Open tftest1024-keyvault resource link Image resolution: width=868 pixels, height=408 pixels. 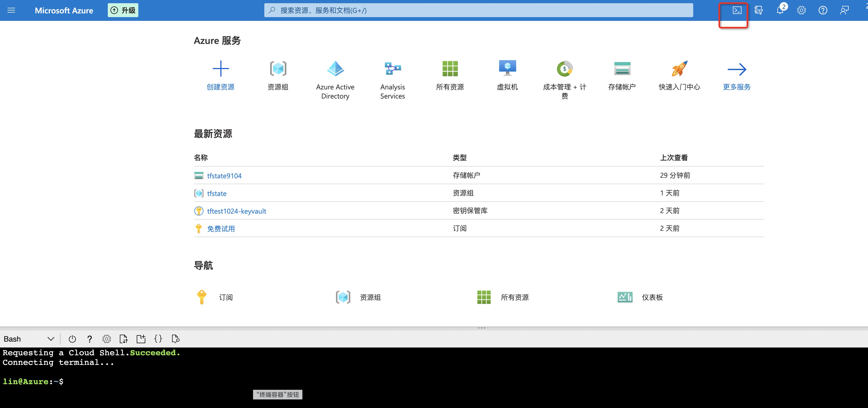[x=236, y=211]
